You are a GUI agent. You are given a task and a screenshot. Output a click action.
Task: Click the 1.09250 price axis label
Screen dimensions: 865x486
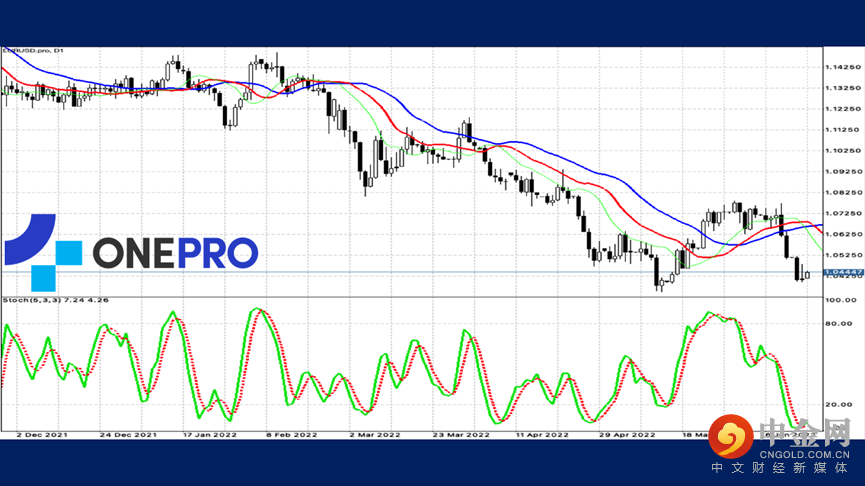843,172
